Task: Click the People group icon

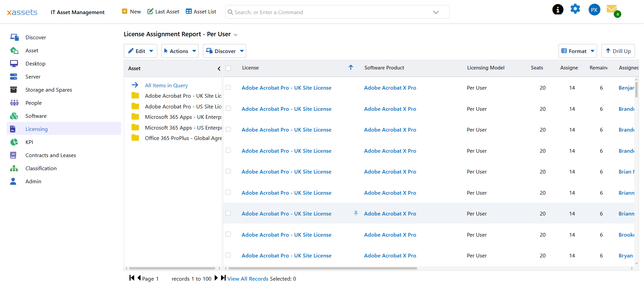Action: [x=14, y=103]
